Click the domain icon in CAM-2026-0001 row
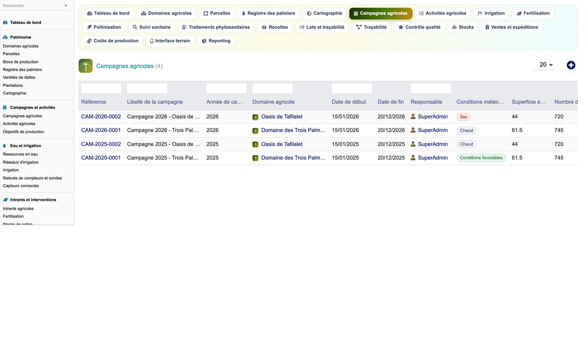Viewport: 588px width, 364px height. coord(255,131)
